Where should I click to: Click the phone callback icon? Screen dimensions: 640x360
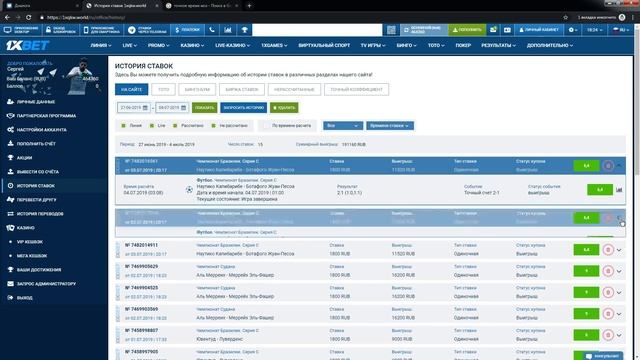pyautogui.click(x=212, y=30)
